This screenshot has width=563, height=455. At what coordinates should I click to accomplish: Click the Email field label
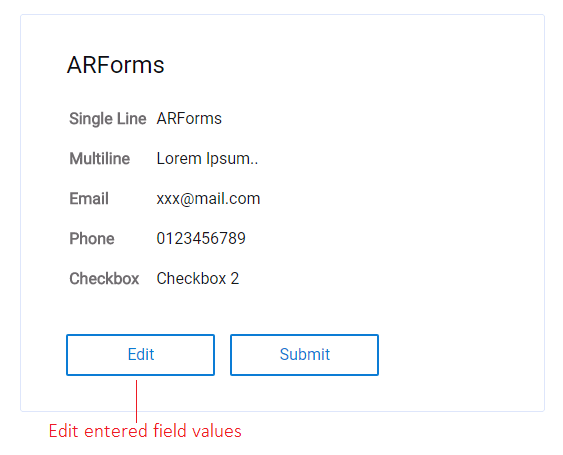point(89,199)
